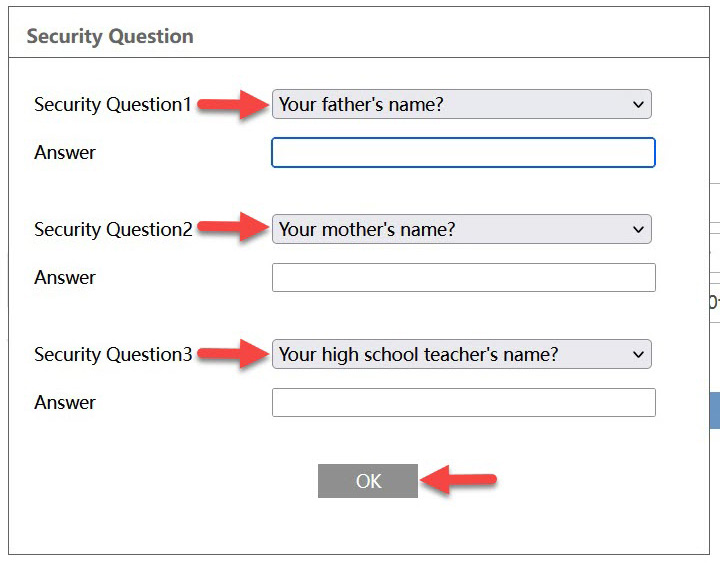Click the "Security Question3" label text

coord(113,354)
